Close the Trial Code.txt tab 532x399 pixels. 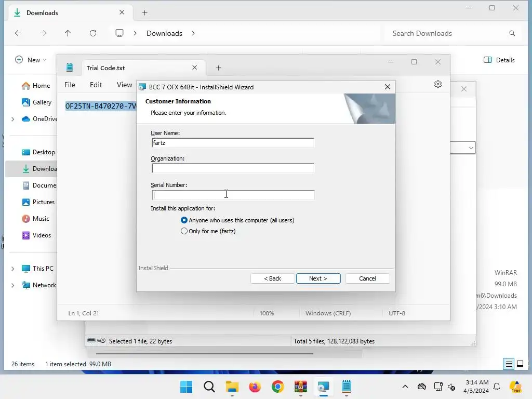[x=194, y=68]
